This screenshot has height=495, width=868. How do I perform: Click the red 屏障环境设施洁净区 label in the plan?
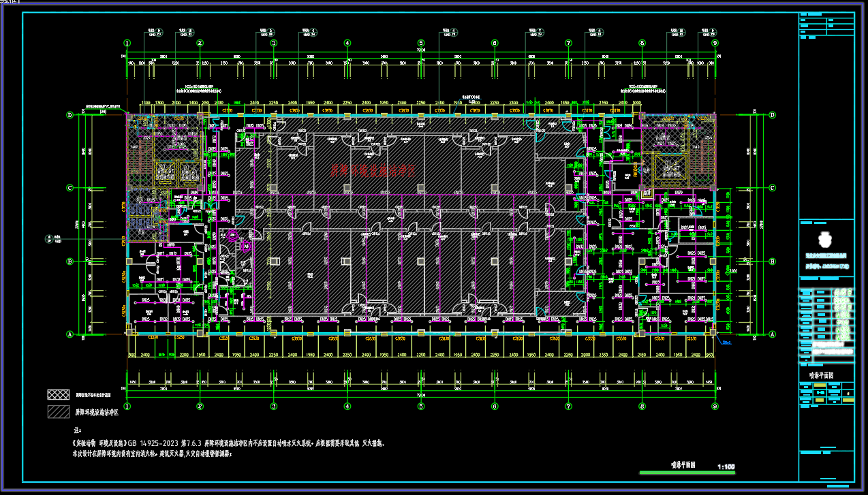[x=373, y=170]
